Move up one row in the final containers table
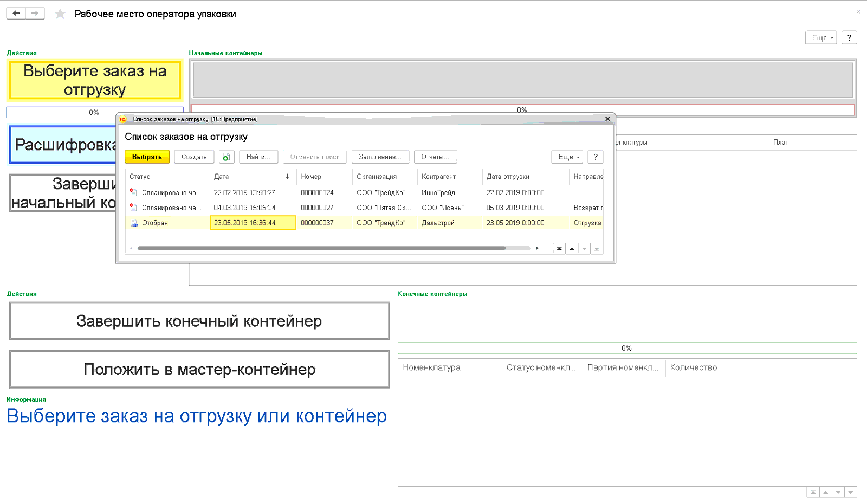The image size is (867, 504). click(826, 492)
